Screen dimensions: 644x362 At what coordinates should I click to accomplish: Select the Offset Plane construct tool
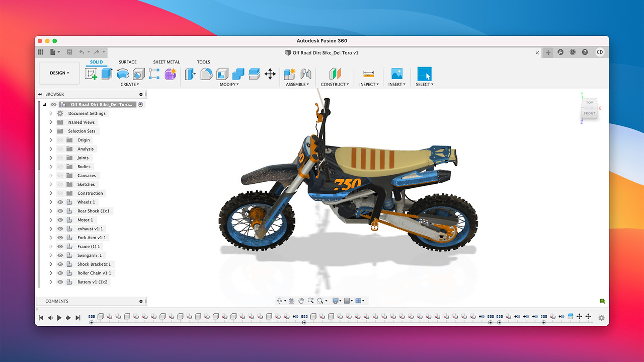pos(335,74)
